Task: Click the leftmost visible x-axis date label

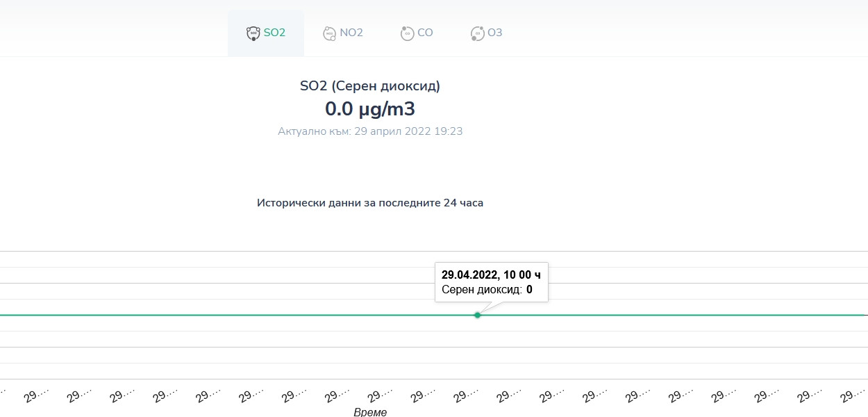Action: pos(36,396)
